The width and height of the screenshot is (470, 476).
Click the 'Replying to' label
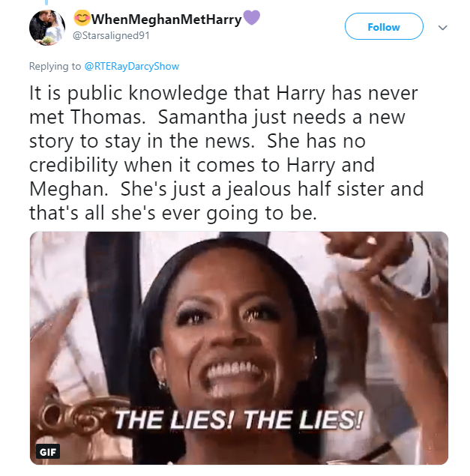pos(55,66)
